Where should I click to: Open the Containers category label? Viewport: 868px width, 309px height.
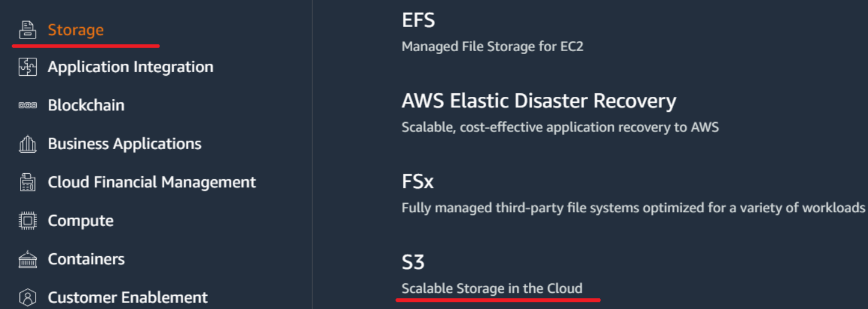(x=86, y=259)
